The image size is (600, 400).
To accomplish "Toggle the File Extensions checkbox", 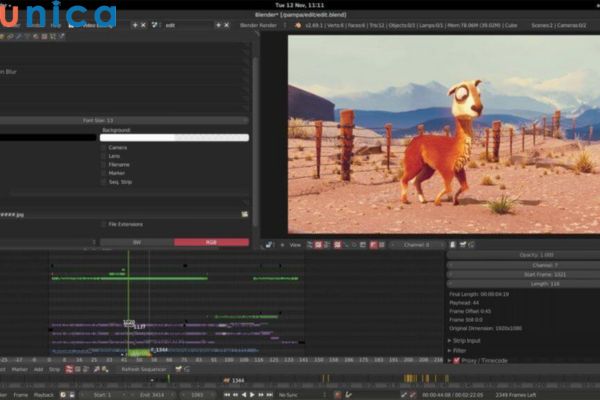I will click(x=103, y=224).
